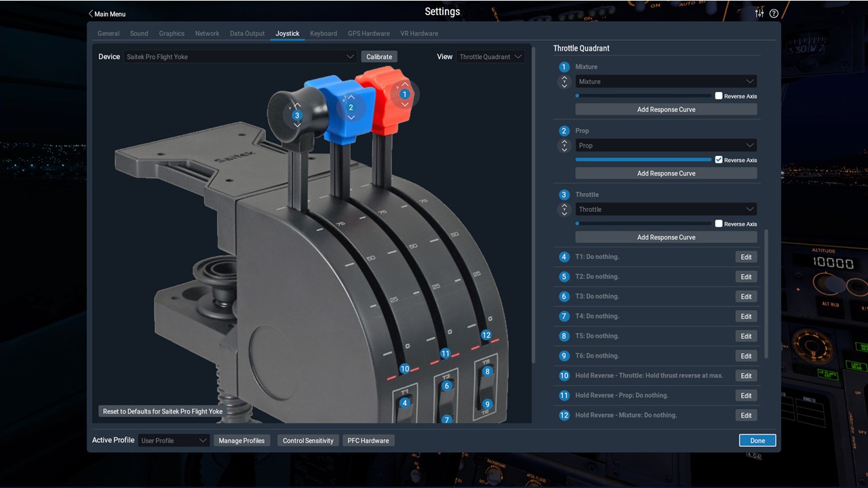Select marker 10 at the left lever detent

[x=405, y=369]
